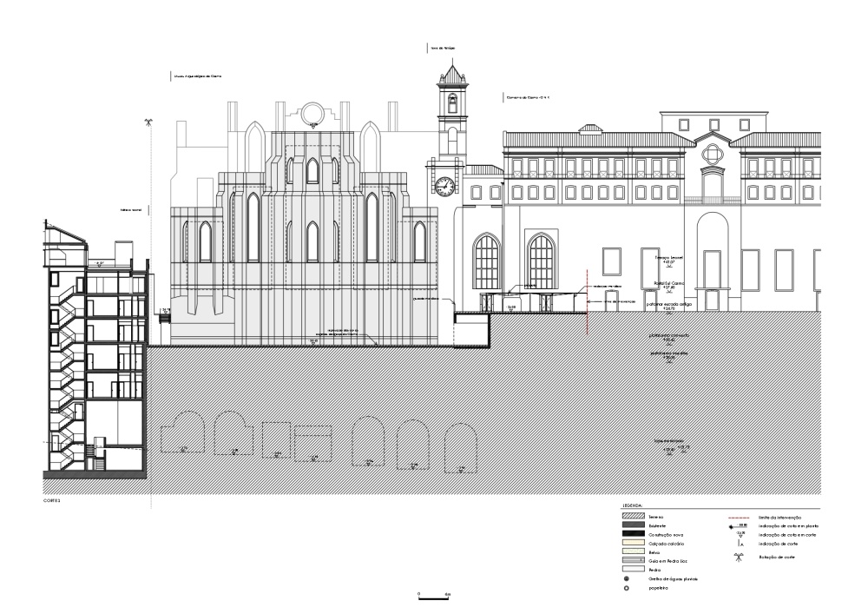868x614 pixels.
Task: Click the bell tower's pointed spire
Action: [x=453, y=70]
